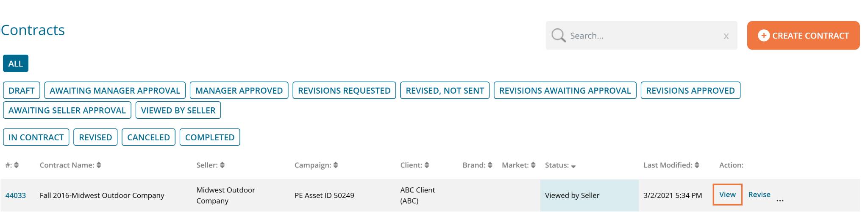The height and width of the screenshot is (212, 868).
Task: Sort by contract number arrows
Action: point(17,165)
